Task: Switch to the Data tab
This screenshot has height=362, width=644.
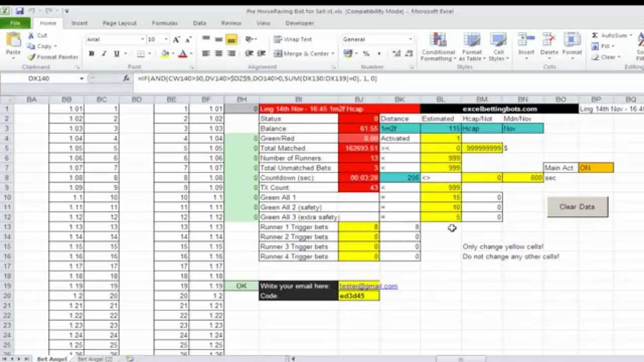Action: tap(200, 23)
